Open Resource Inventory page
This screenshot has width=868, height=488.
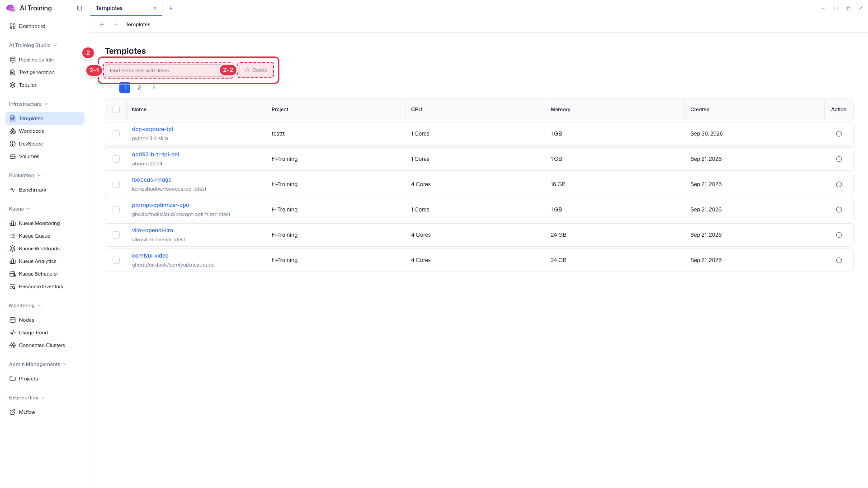45,286
